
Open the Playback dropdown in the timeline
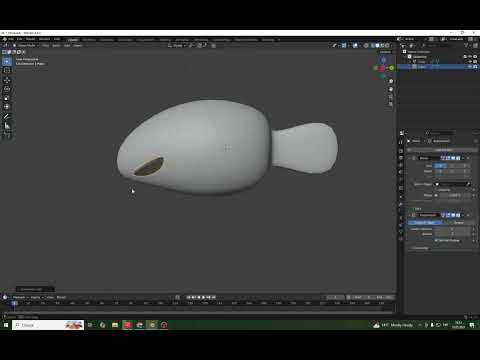(20, 297)
